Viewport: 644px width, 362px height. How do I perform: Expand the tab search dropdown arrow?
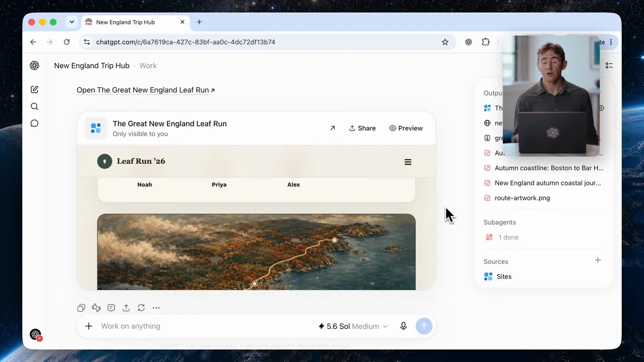(72, 22)
